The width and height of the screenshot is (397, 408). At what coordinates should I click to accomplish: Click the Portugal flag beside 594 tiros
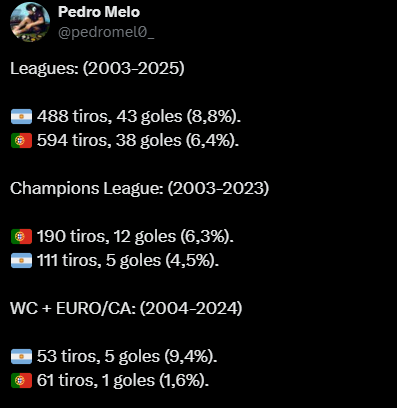point(22,140)
